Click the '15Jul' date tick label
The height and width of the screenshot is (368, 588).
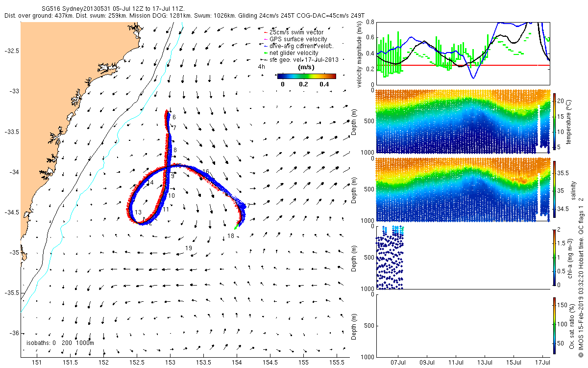tap(514, 363)
